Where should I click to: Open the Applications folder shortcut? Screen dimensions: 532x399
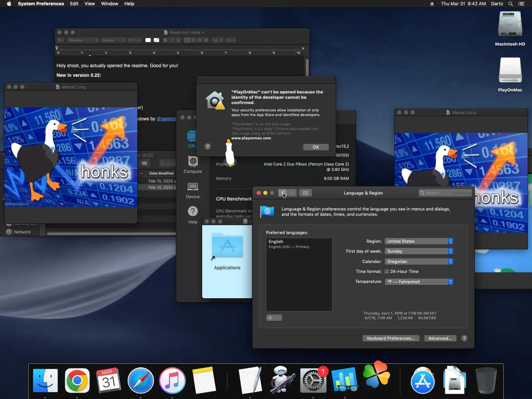[227, 252]
